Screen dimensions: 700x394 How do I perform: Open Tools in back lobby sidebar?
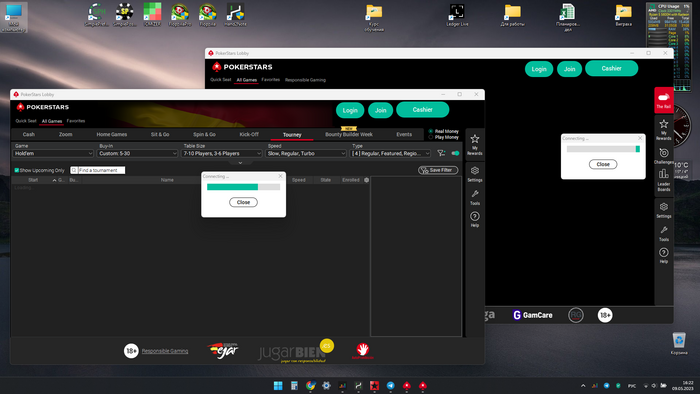click(663, 233)
